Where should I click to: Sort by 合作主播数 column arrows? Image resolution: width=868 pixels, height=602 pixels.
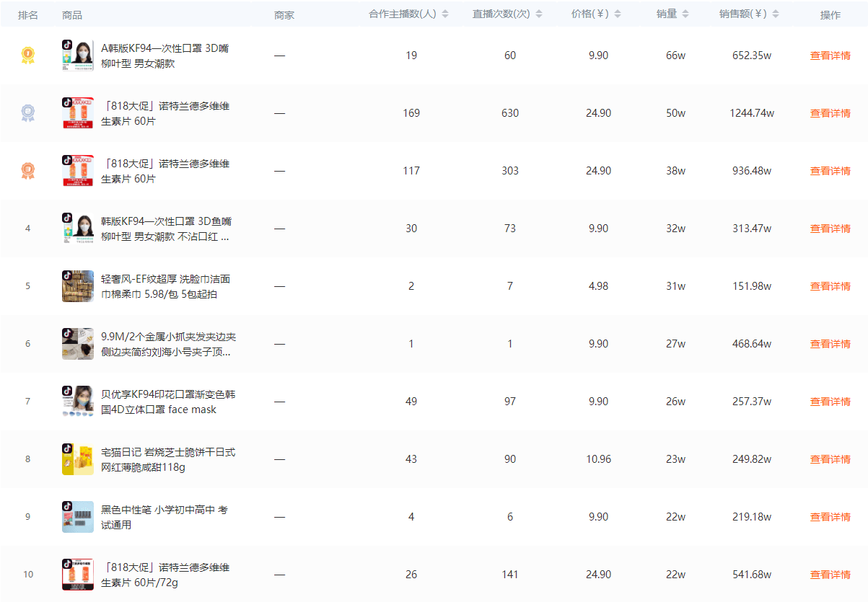coord(445,14)
